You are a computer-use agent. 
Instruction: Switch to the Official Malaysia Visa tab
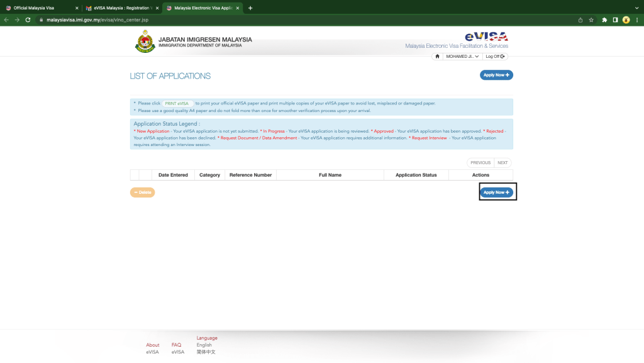point(41,8)
